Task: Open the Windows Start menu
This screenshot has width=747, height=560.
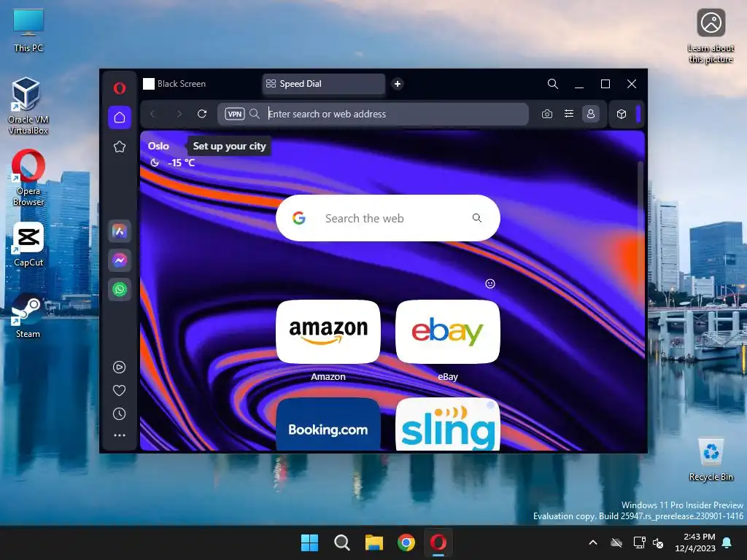Action: point(309,542)
